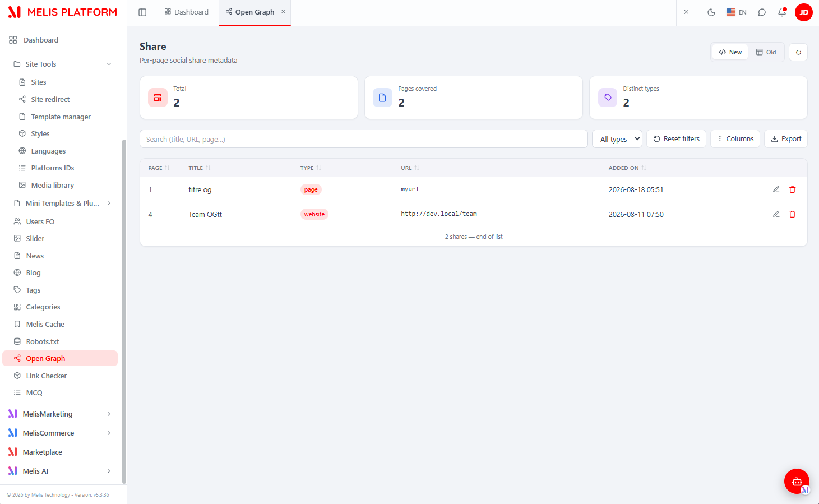Edit the titre og row
Viewport: 819px width, 504px height.
(776, 189)
